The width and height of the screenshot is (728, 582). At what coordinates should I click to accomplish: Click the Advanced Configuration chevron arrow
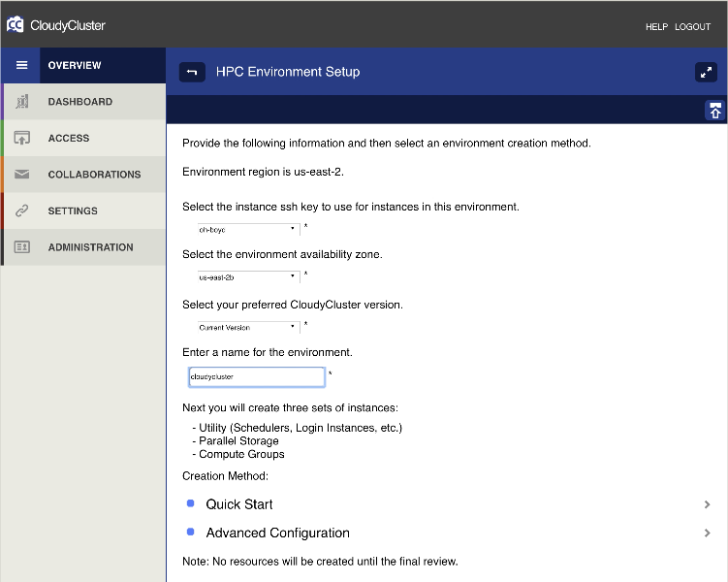[707, 533]
